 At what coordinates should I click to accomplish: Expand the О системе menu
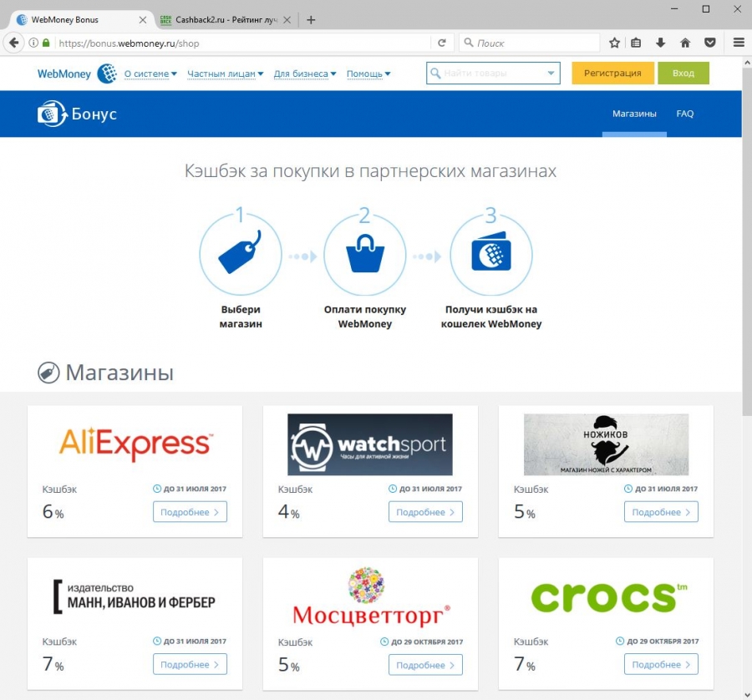[x=150, y=74]
